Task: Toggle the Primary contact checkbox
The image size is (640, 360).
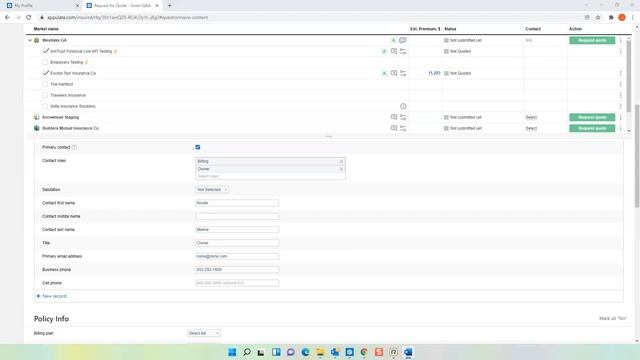Action: (x=198, y=147)
